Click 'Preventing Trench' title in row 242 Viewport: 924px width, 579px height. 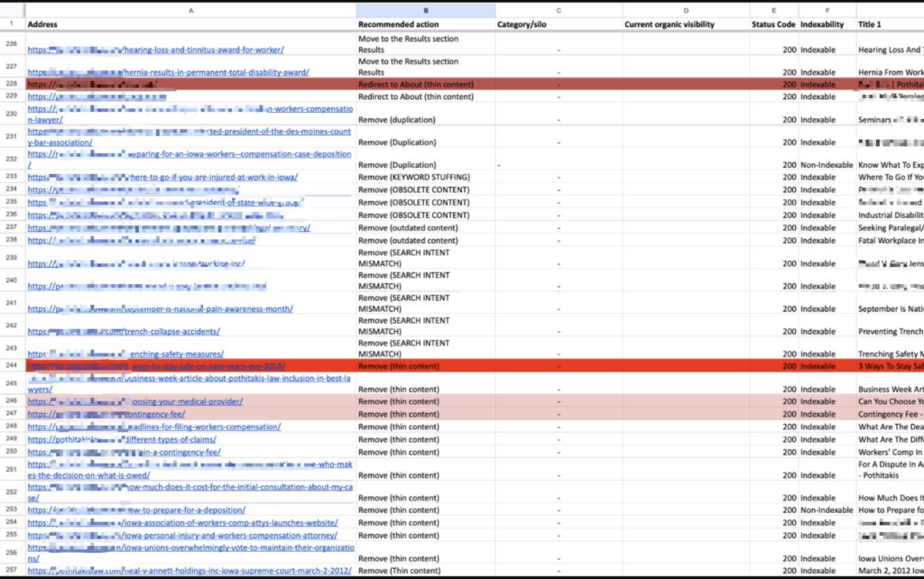click(x=891, y=332)
